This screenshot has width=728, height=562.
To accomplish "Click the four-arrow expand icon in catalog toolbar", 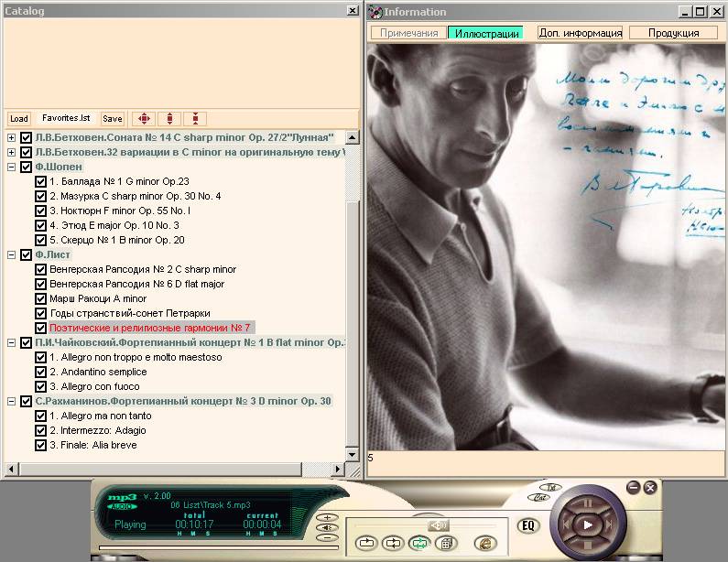I will (x=143, y=119).
